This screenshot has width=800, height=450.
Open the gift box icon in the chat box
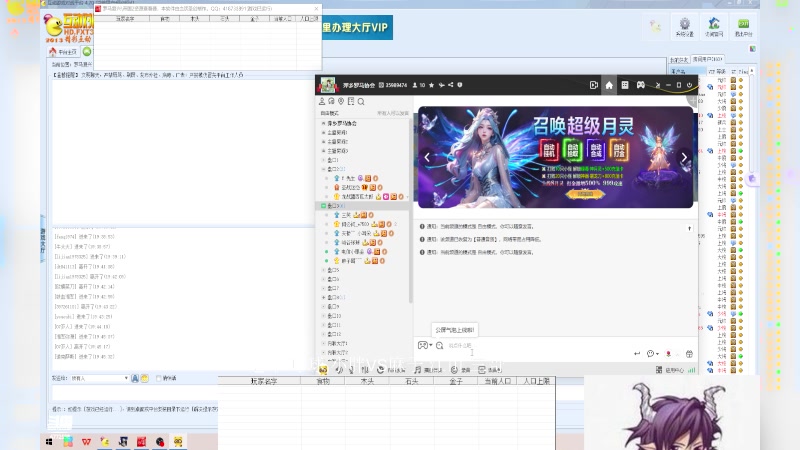click(689, 354)
